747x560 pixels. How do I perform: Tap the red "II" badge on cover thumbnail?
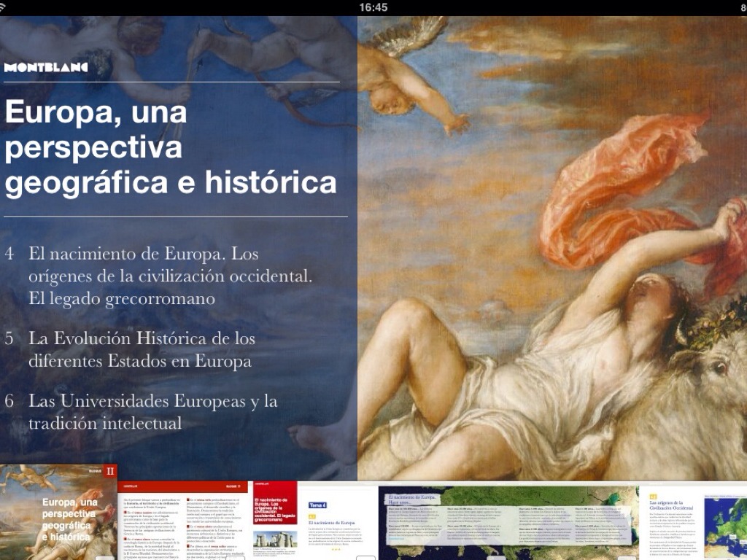pos(110,471)
